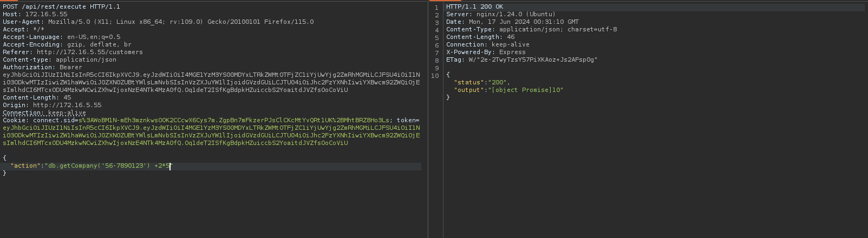Click the Origin header URL
This screenshot has width=868, height=238.
point(67,105)
